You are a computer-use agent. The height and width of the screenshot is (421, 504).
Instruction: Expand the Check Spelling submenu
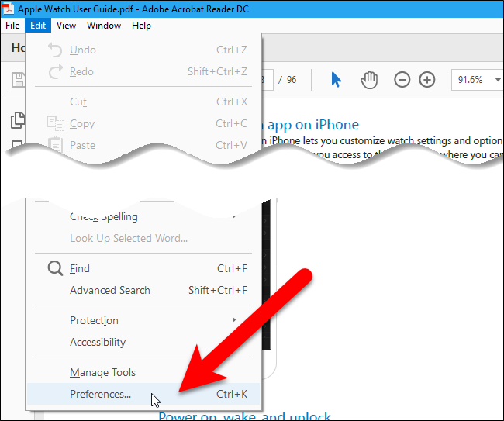(x=143, y=217)
